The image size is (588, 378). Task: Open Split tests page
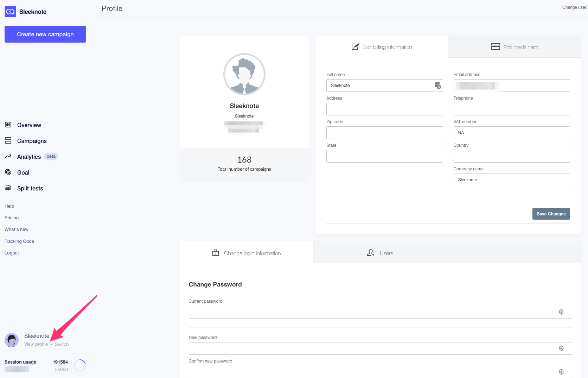coord(30,188)
